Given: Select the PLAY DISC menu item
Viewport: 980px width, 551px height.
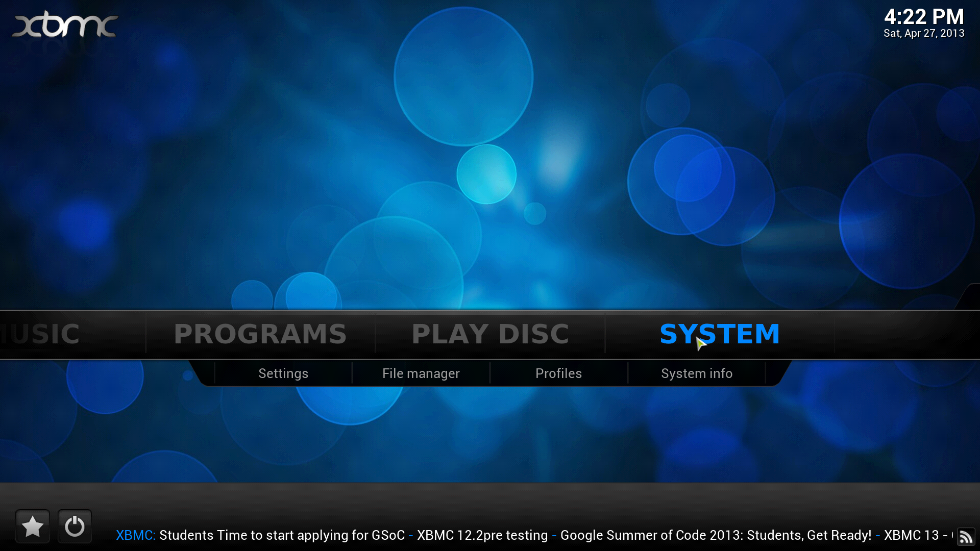Looking at the screenshot, I should point(491,334).
